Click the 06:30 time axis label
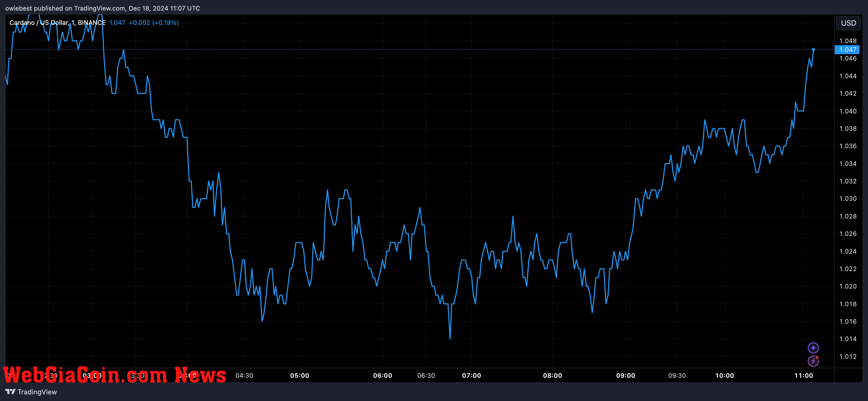The image size is (868, 401). [426, 375]
